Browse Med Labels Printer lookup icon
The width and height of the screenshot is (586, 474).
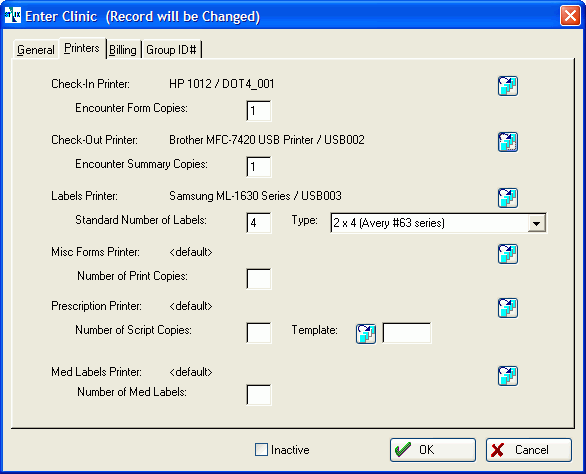[x=508, y=376]
